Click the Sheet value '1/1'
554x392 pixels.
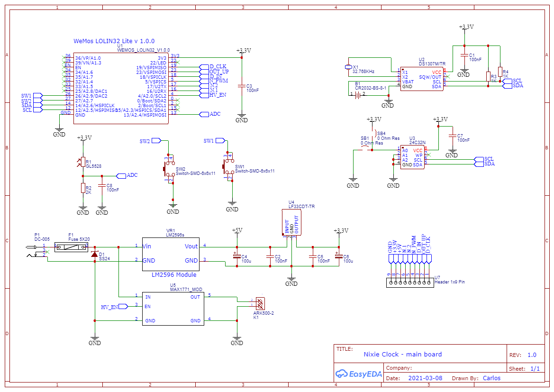click(x=535, y=369)
